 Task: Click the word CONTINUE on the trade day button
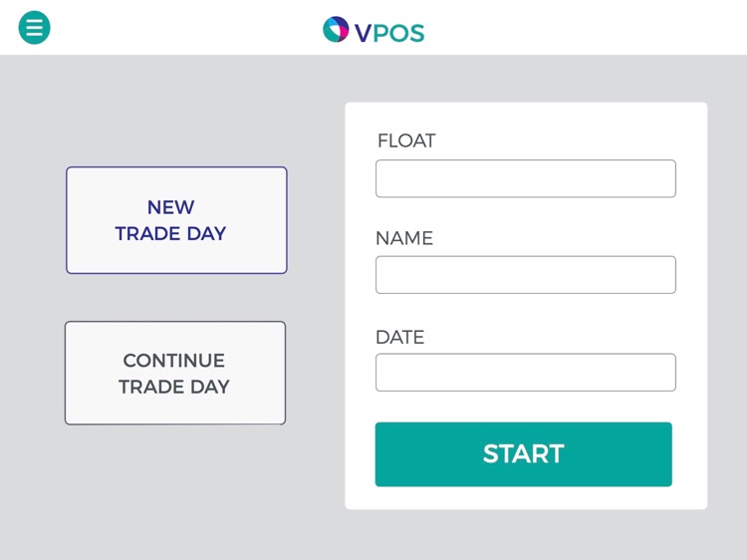click(174, 361)
